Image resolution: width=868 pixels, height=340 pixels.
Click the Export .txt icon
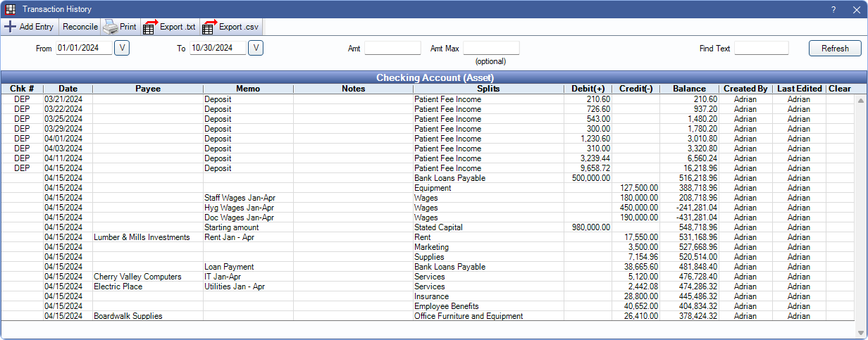[x=149, y=27]
